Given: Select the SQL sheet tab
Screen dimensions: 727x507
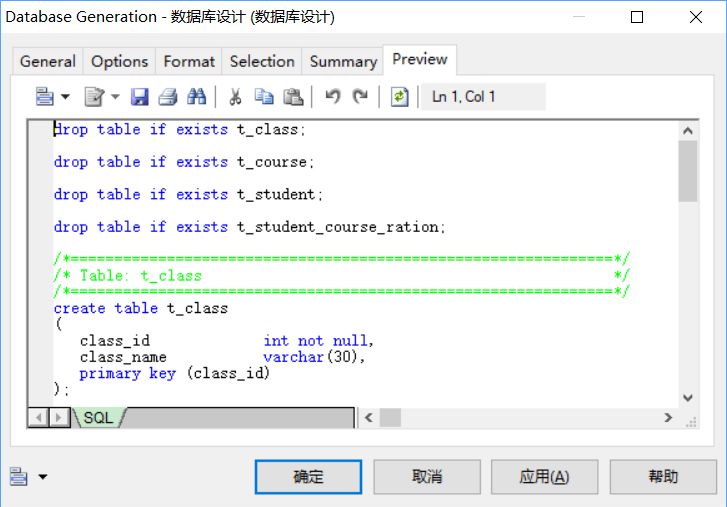Looking at the screenshot, I should [x=98, y=418].
